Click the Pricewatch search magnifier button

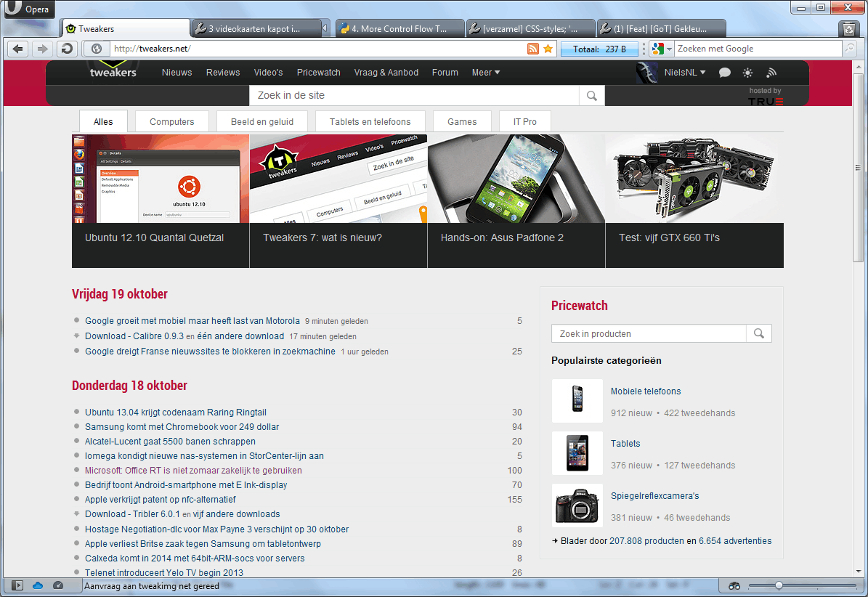pos(759,333)
